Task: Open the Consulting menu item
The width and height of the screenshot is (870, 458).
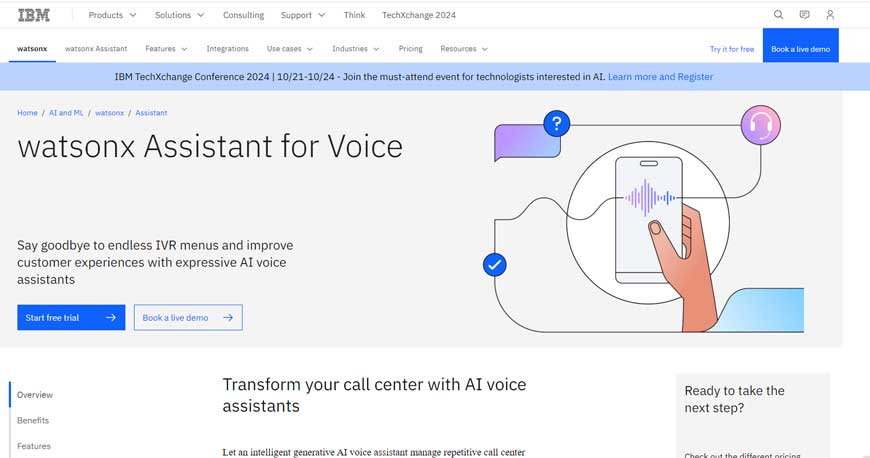Action: [244, 15]
